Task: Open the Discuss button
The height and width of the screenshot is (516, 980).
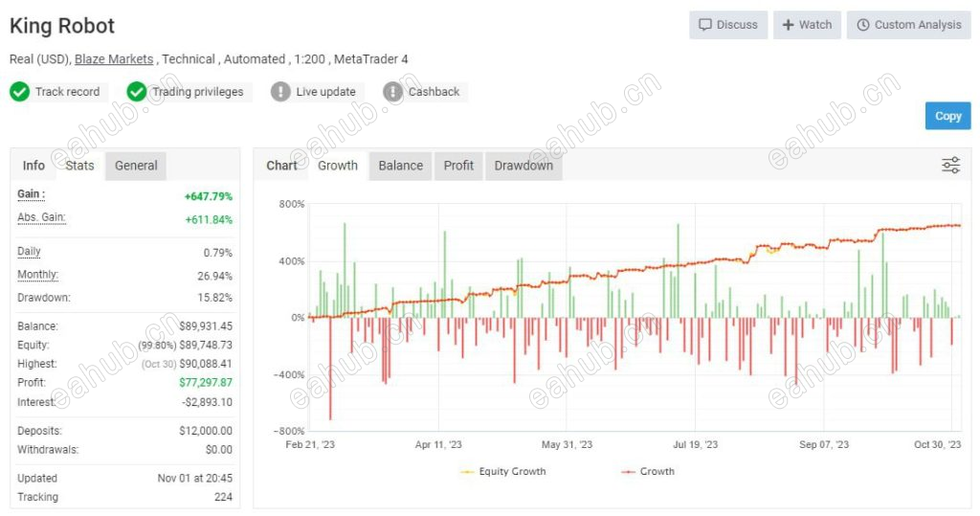Action: click(x=728, y=25)
